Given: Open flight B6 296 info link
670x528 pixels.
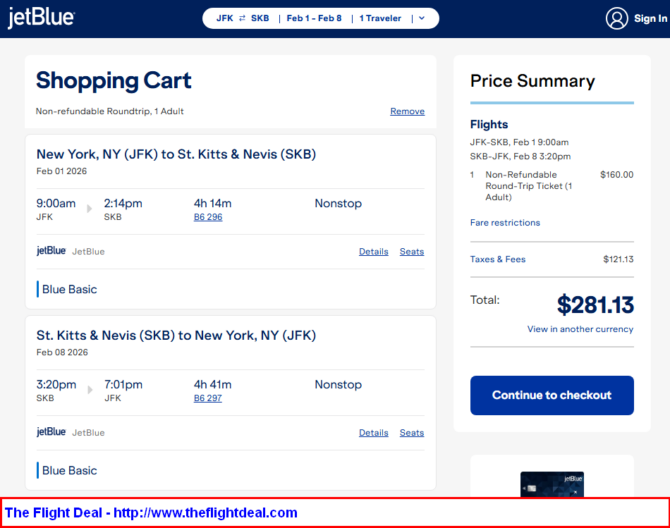Looking at the screenshot, I should point(208,217).
